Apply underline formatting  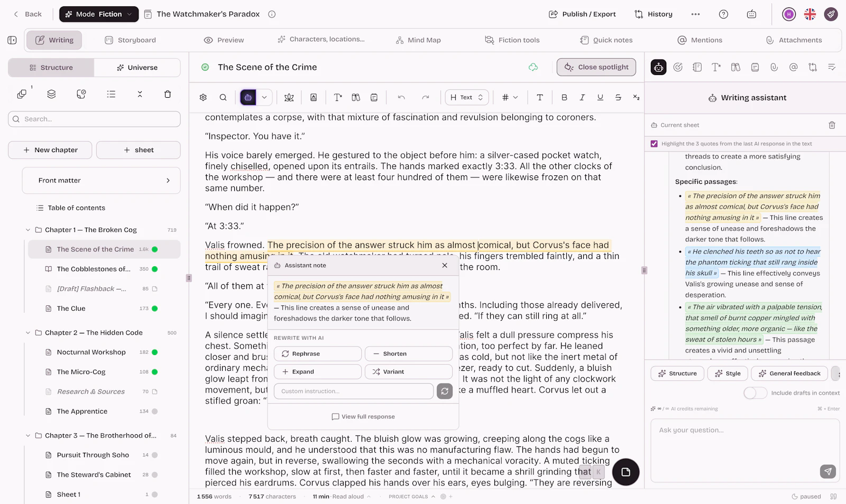click(600, 97)
